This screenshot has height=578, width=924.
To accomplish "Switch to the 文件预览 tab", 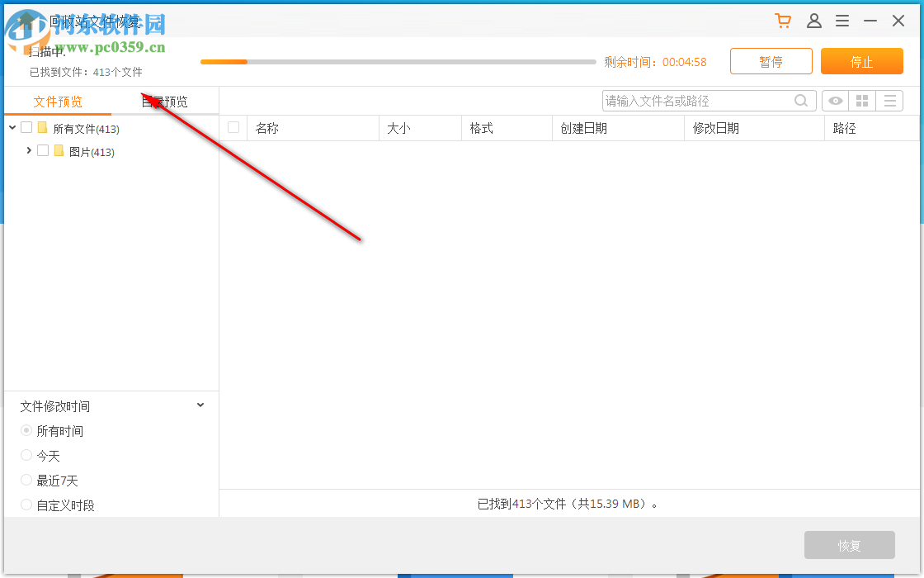I will (56, 101).
